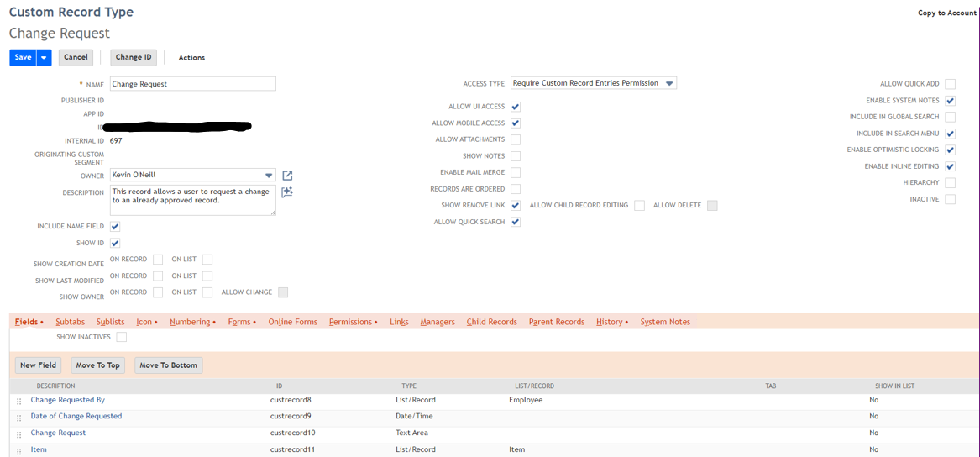Enable Records Are Ordered checkbox

pyautogui.click(x=516, y=189)
